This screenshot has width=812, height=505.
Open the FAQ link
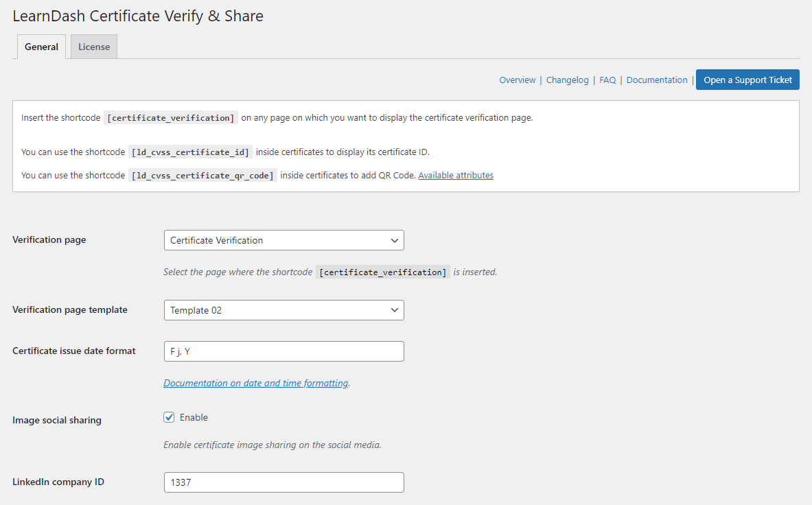(607, 80)
